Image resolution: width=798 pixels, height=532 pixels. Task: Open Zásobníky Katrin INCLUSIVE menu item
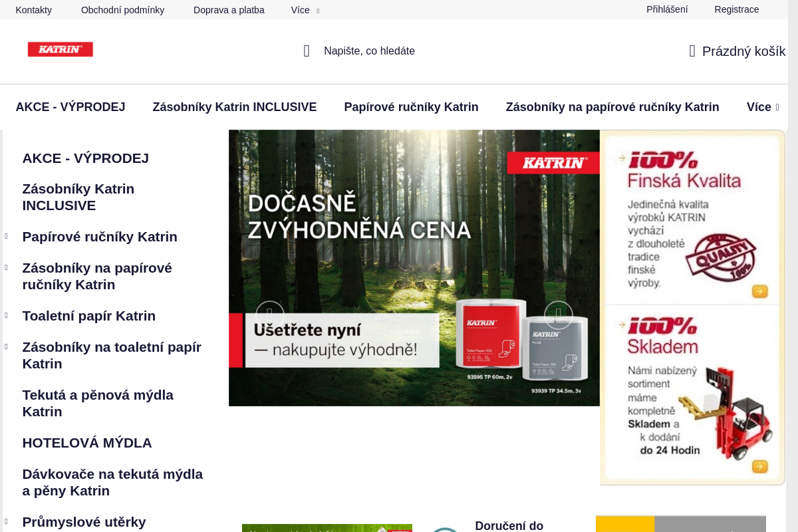234,107
